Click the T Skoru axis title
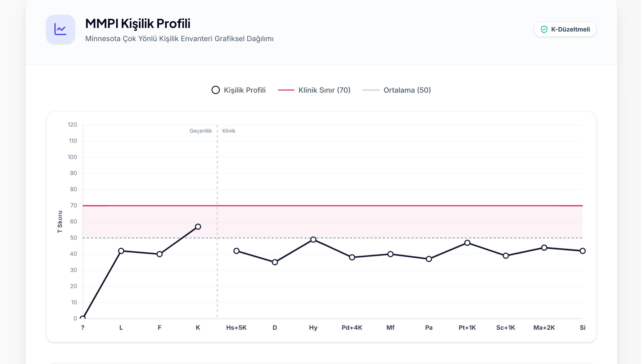641x364 pixels. pyautogui.click(x=60, y=222)
